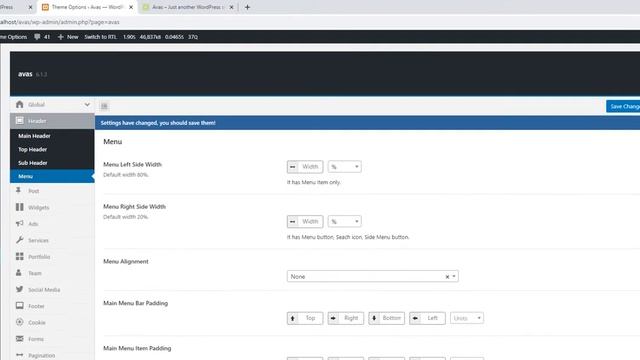Image resolution: width=640 pixels, height=360 pixels.
Task: Click the comments bubble icon in admin bar
Action: pyautogui.click(x=37, y=37)
